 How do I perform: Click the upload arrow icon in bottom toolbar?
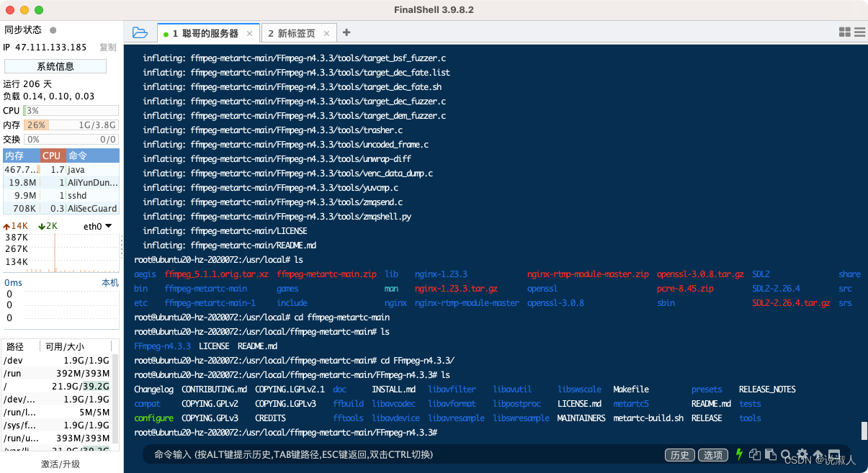click(x=818, y=454)
